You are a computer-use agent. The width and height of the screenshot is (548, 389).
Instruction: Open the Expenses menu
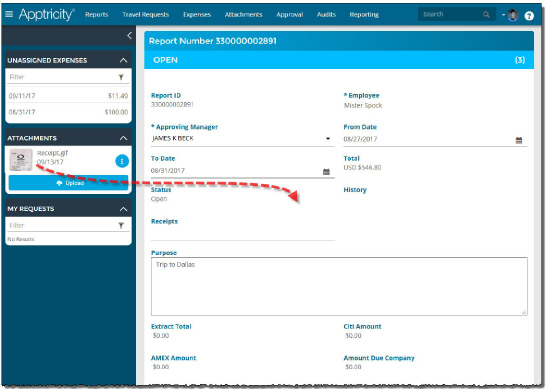pyautogui.click(x=197, y=15)
